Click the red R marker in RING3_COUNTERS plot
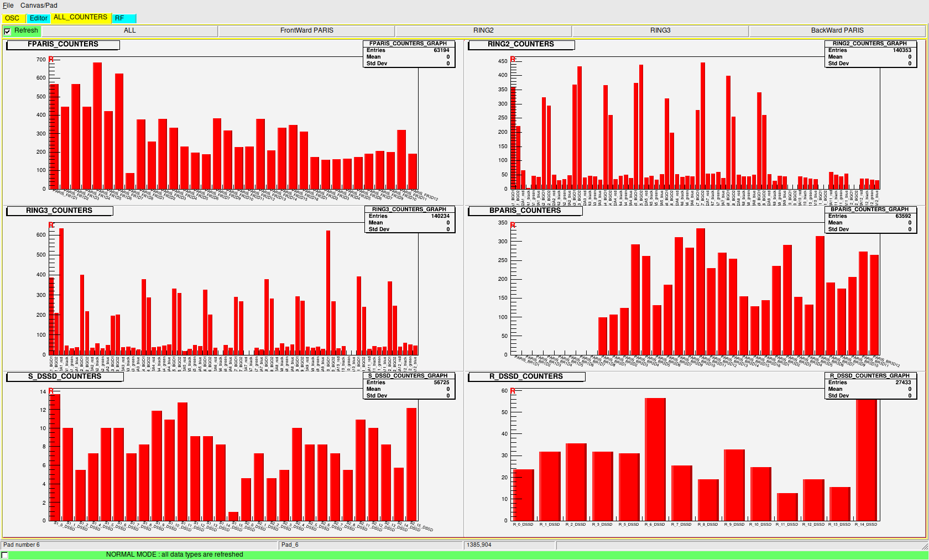 tap(51, 225)
